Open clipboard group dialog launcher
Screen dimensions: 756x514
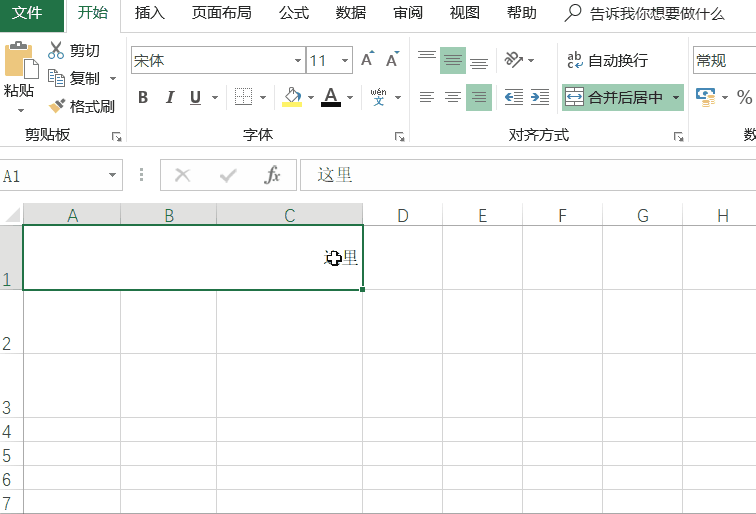pos(116,137)
